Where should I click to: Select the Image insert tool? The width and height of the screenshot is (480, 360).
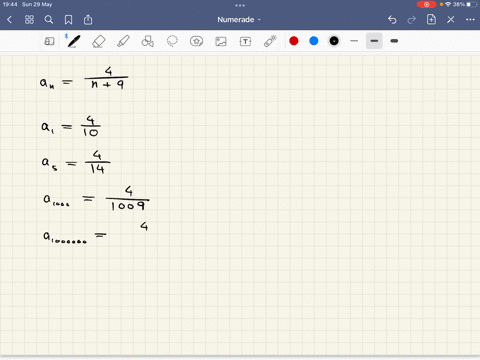(x=221, y=41)
